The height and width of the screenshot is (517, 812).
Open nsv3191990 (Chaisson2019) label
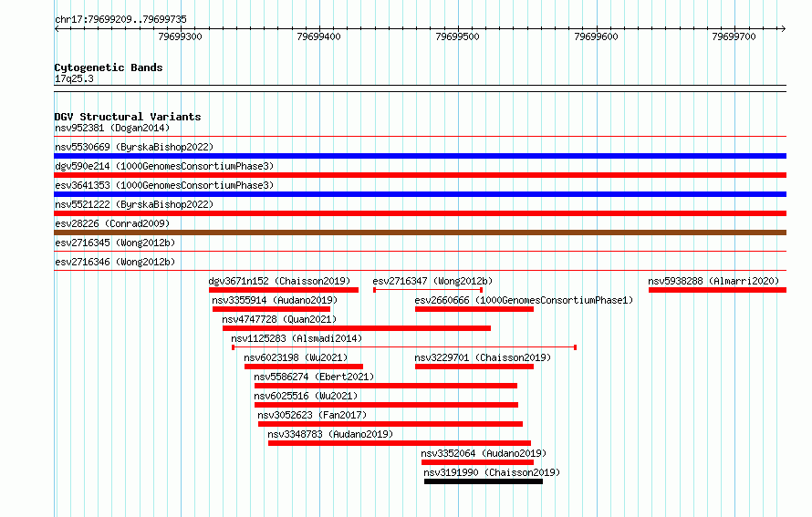[x=492, y=472]
